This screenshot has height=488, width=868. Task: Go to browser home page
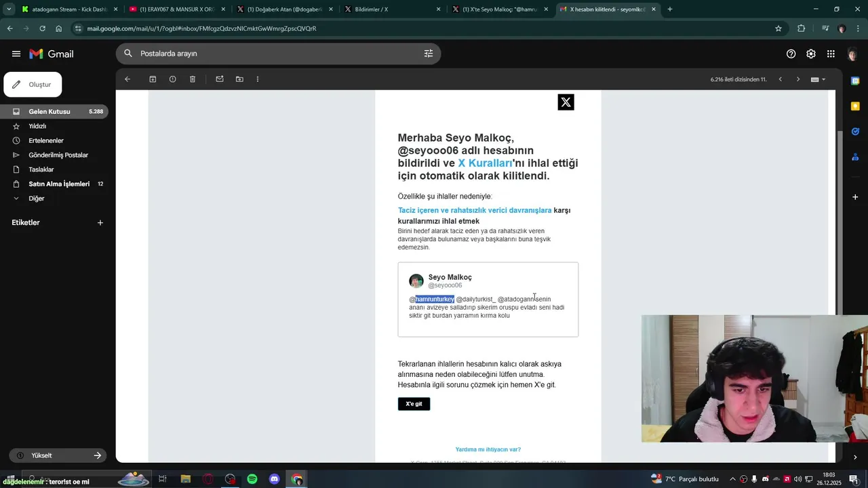click(59, 28)
